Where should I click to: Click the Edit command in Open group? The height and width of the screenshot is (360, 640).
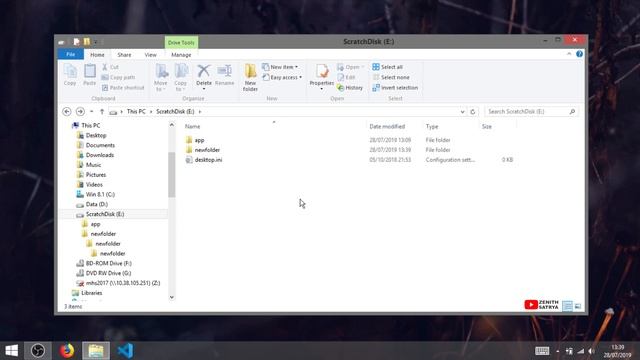click(347, 77)
